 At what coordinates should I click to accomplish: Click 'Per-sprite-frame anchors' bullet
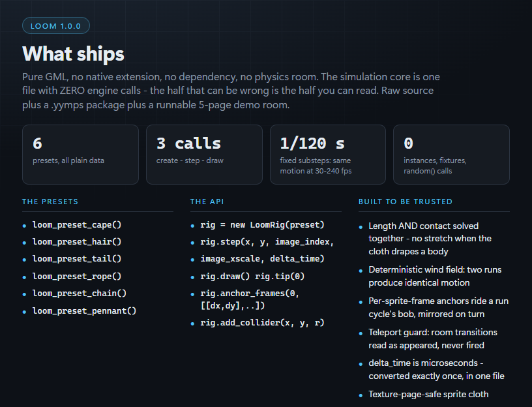pos(438,307)
